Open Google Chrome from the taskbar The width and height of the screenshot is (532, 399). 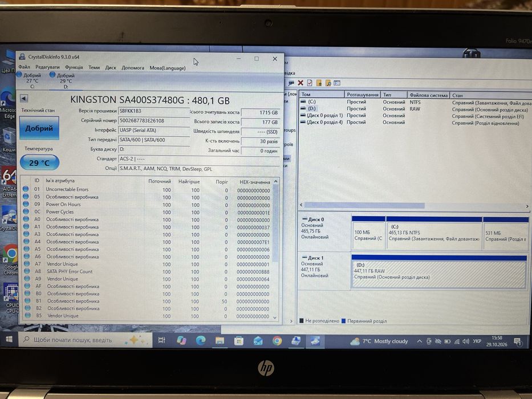[277, 341]
